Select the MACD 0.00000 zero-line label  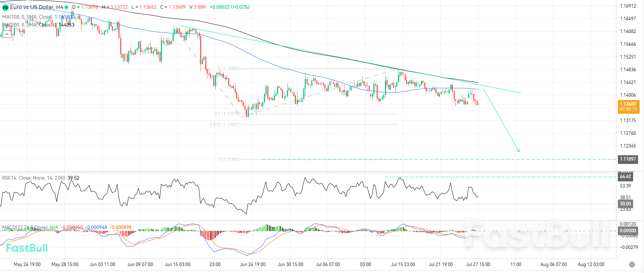(628, 230)
